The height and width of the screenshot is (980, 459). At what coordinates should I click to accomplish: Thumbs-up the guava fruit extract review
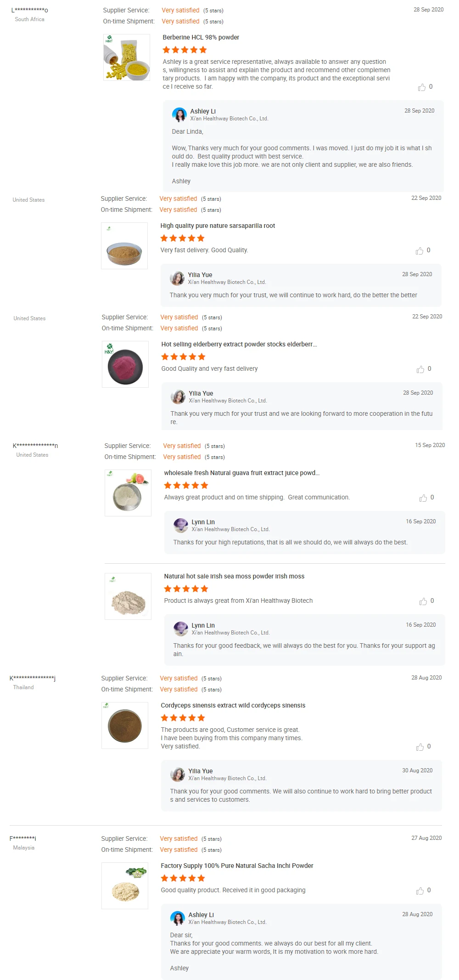click(423, 498)
